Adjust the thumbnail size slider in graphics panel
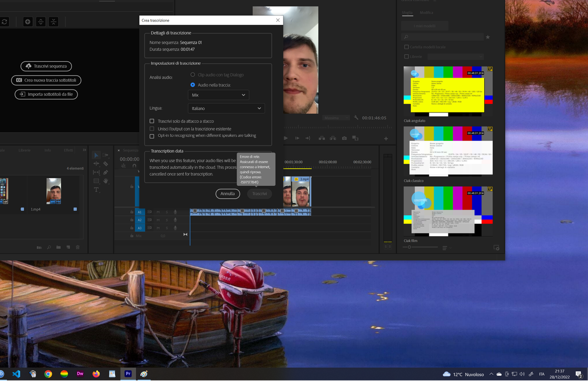Screen dimensions: 588x381 tap(409, 247)
